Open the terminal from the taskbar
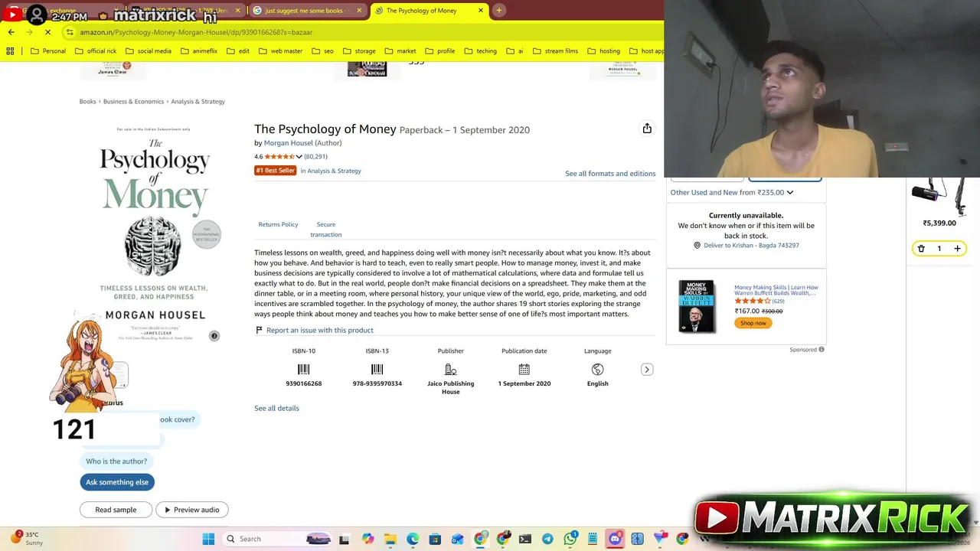980x551 pixels. [x=525, y=539]
